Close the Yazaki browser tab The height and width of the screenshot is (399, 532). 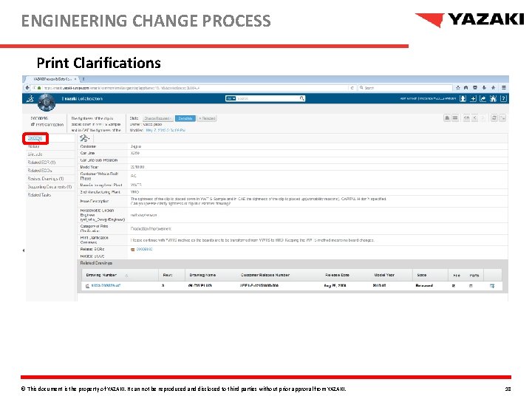point(75,79)
